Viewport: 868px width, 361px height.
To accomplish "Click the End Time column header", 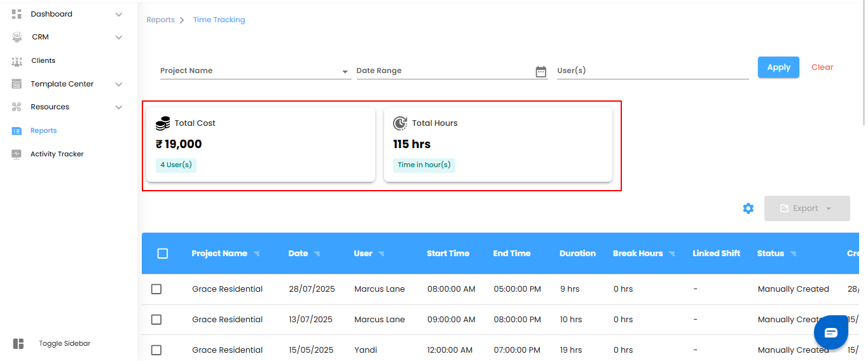I will (x=512, y=254).
